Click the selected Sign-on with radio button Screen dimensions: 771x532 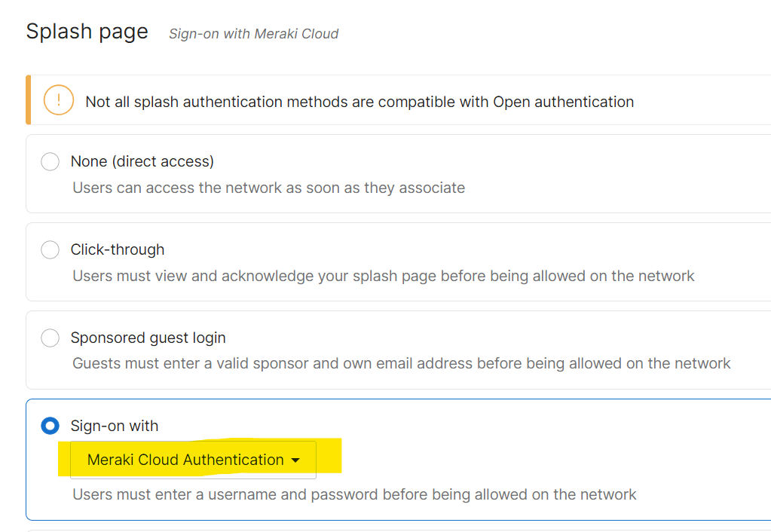(x=50, y=427)
